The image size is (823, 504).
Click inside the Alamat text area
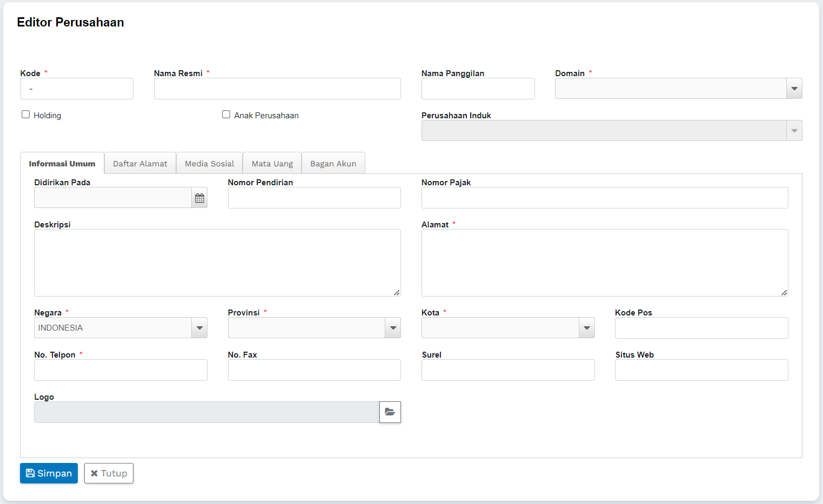tap(604, 263)
